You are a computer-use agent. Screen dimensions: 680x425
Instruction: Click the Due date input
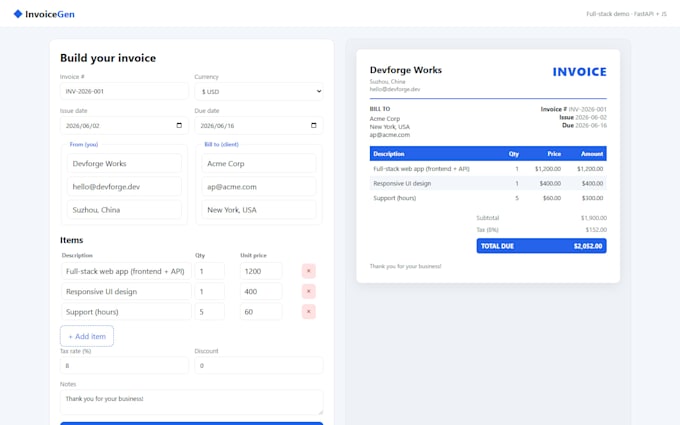pos(258,125)
